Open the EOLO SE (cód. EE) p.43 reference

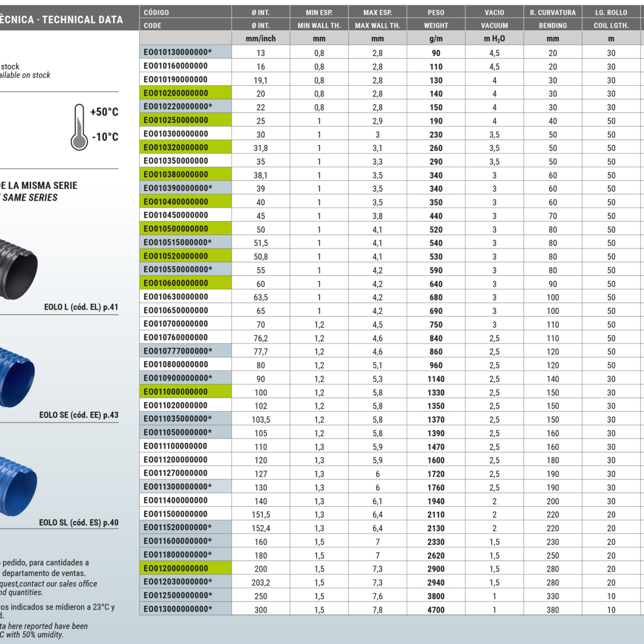[79, 415]
